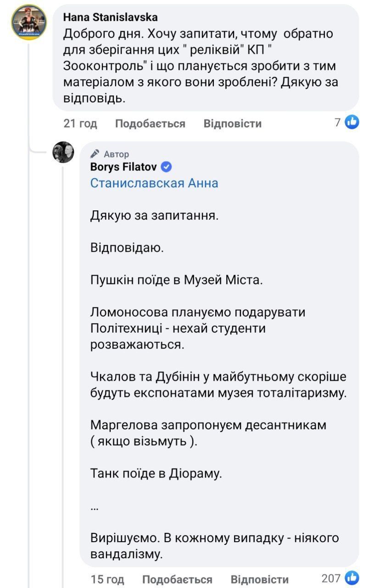Screen dimensions: 369x588
Task: View the 207 reactions count
Action: (x=331, y=578)
